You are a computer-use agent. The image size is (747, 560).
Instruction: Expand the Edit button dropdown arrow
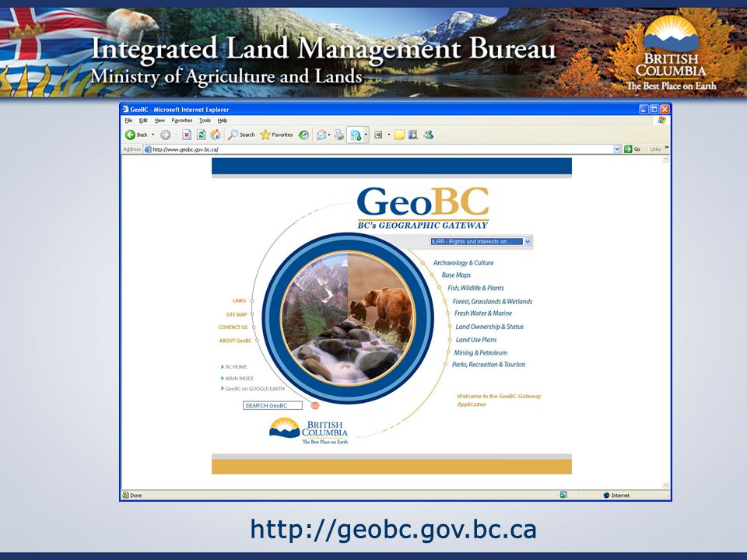pos(366,135)
